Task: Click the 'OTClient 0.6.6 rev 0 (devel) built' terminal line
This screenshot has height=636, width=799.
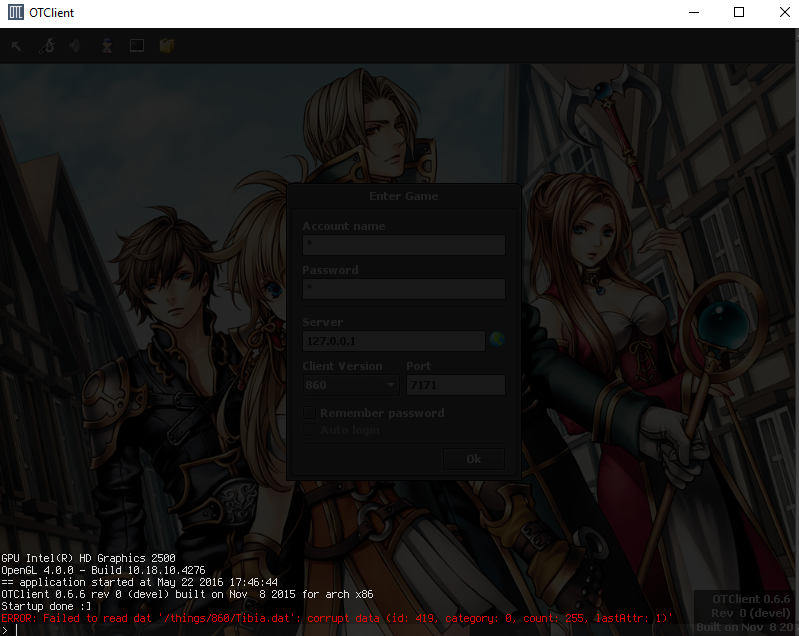Action: 187,594
